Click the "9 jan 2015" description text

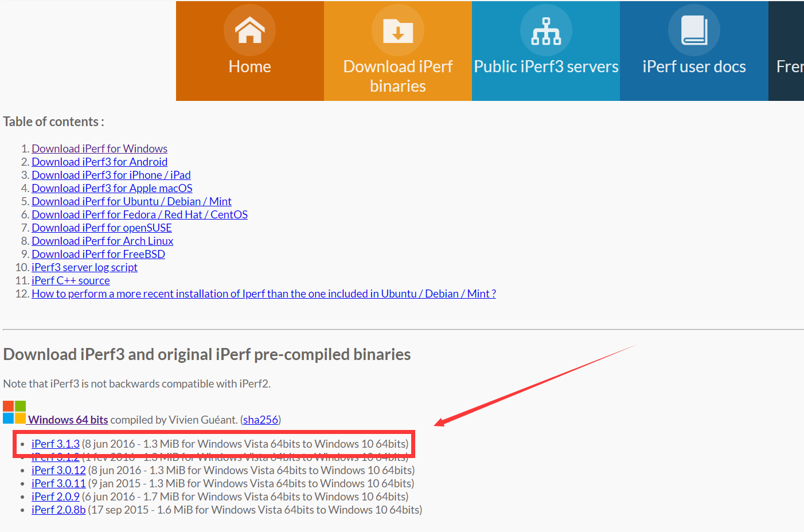(x=251, y=483)
